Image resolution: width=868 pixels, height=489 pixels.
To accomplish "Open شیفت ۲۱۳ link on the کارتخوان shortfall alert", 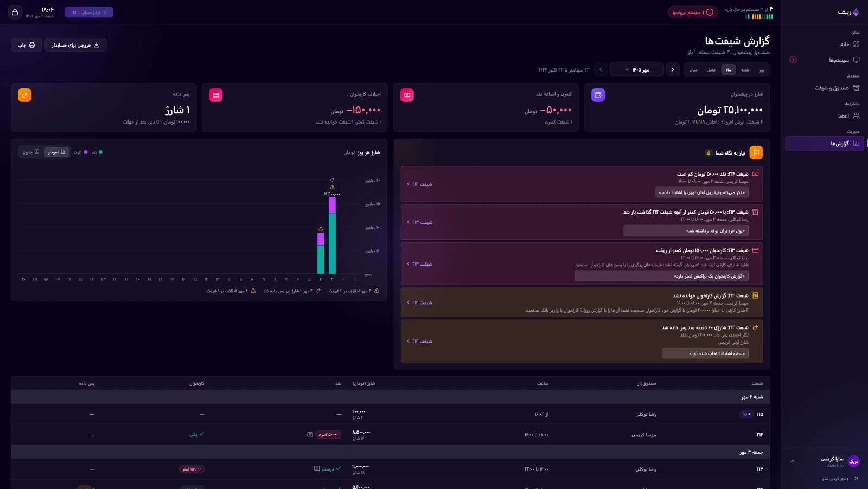I will (x=419, y=264).
